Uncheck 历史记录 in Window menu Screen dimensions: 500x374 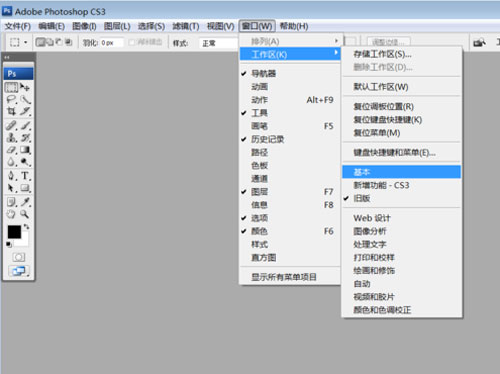290,139
